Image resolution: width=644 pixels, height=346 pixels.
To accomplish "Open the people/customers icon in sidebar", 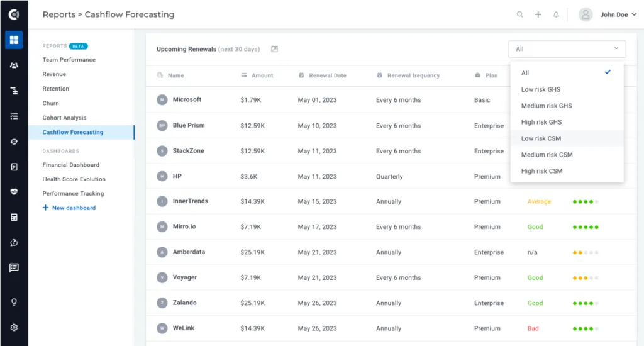I will coord(14,65).
